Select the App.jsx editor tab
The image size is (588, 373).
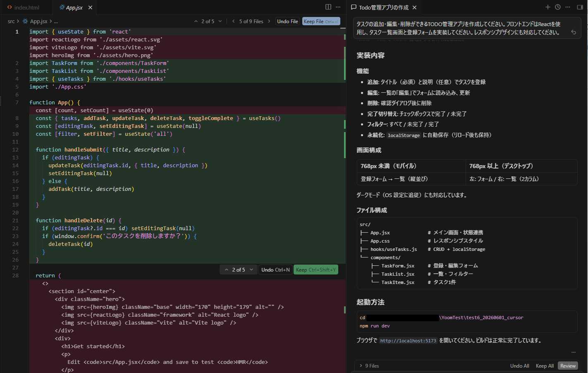click(x=74, y=7)
